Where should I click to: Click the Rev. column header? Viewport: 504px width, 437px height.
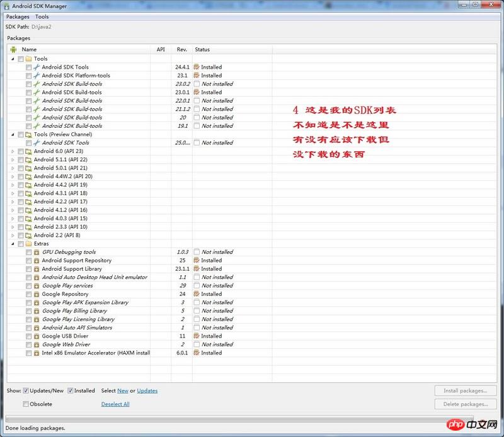(x=182, y=50)
